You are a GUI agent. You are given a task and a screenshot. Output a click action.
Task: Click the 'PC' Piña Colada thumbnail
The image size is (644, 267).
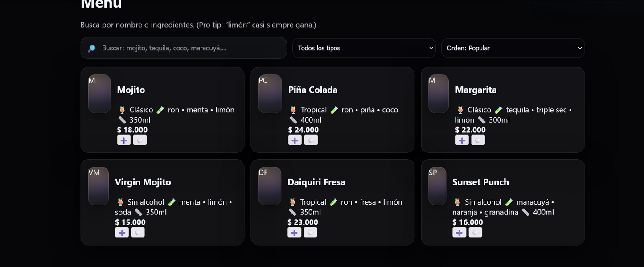point(270,94)
